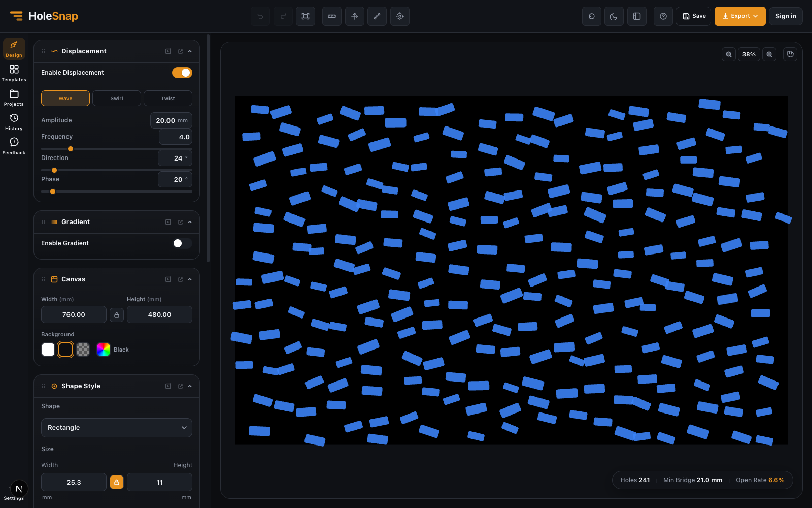
Task: Click the Direction slider handle
Action: [54, 170]
